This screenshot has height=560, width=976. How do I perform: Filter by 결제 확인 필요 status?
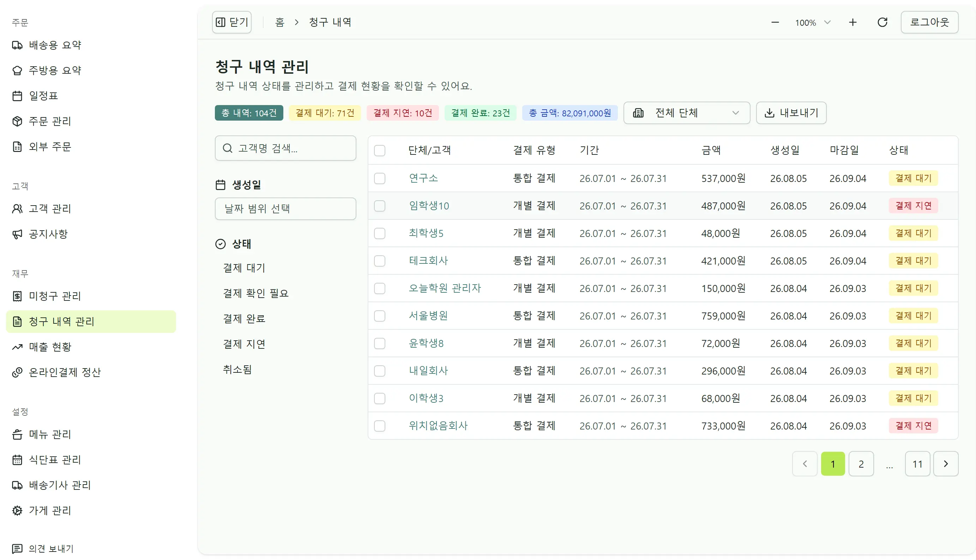click(x=255, y=293)
